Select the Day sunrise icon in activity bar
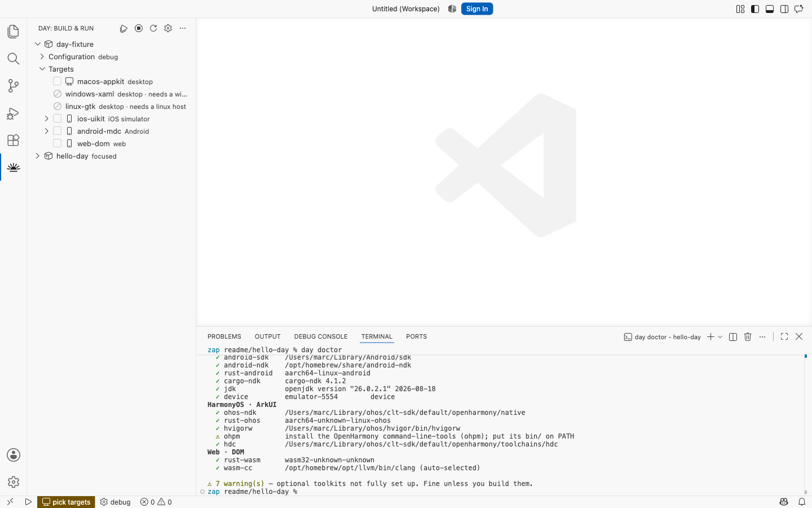812x508 pixels. [x=14, y=168]
